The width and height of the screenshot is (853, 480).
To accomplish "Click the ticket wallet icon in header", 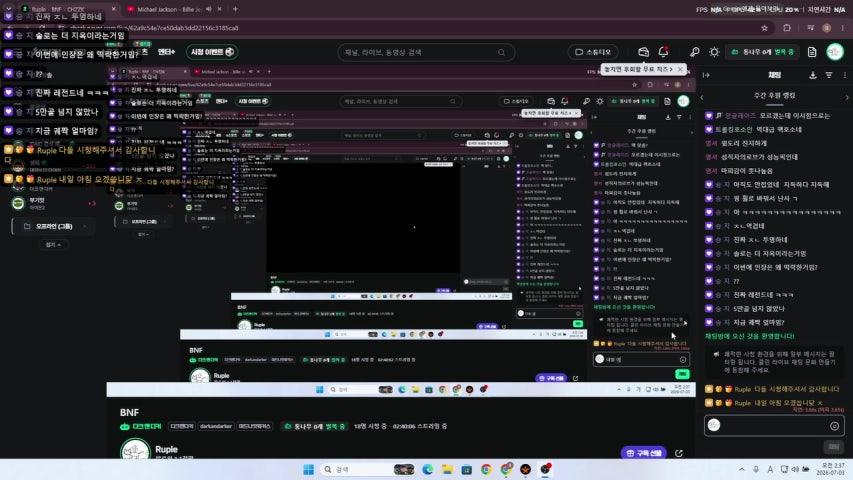I will 644,52.
